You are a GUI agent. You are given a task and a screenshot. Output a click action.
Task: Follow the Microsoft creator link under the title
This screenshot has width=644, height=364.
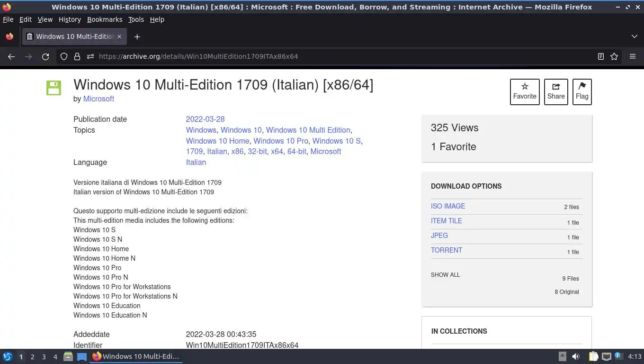click(98, 99)
